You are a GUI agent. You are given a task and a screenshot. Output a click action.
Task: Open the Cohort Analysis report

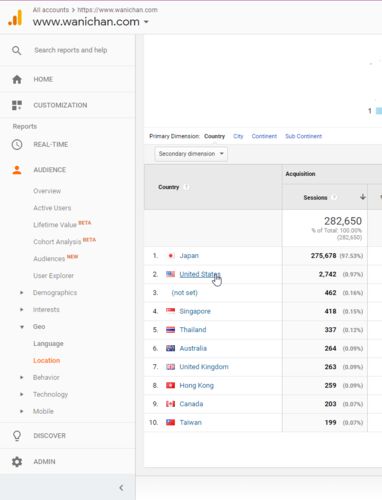click(x=57, y=242)
